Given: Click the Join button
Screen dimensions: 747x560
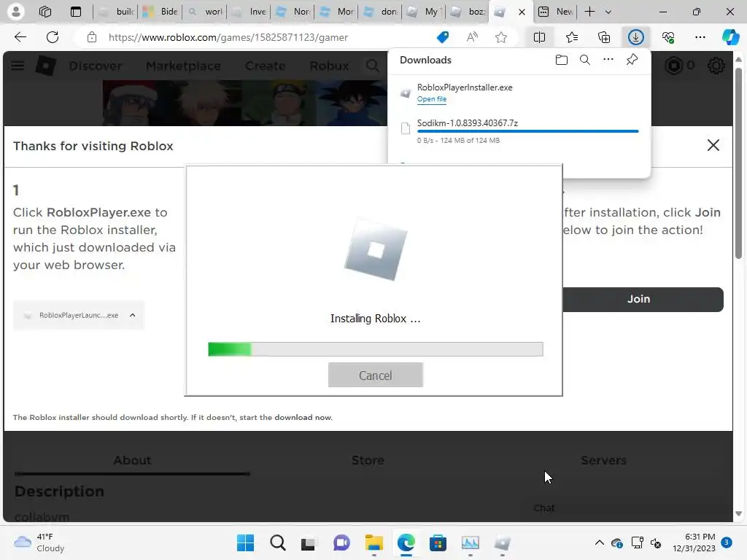Looking at the screenshot, I should pos(643,299).
